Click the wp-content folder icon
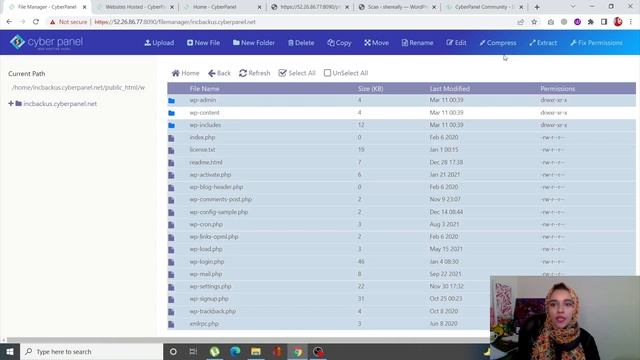The width and height of the screenshot is (640, 360). pos(171,113)
